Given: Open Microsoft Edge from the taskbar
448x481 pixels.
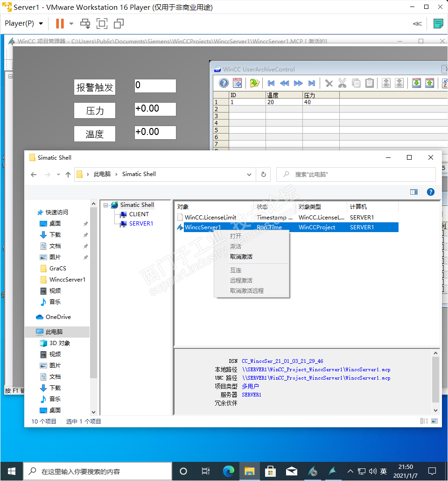Looking at the screenshot, I should (229, 471).
